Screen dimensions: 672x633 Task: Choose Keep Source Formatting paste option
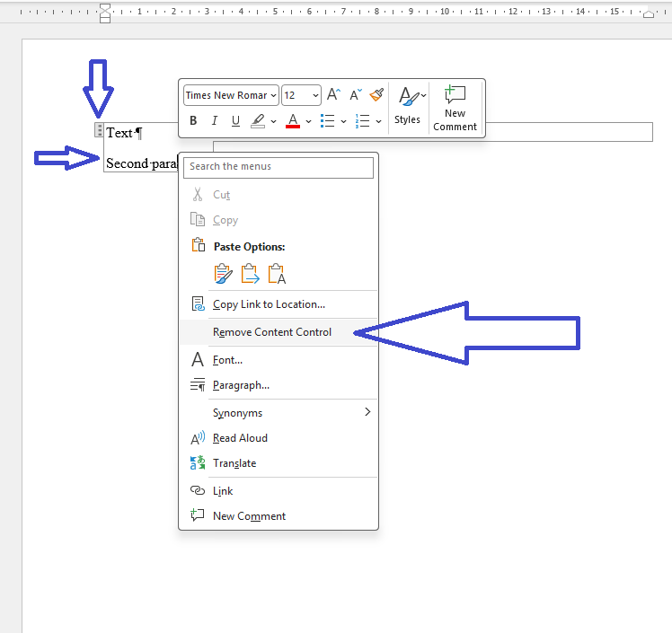(x=224, y=274)
